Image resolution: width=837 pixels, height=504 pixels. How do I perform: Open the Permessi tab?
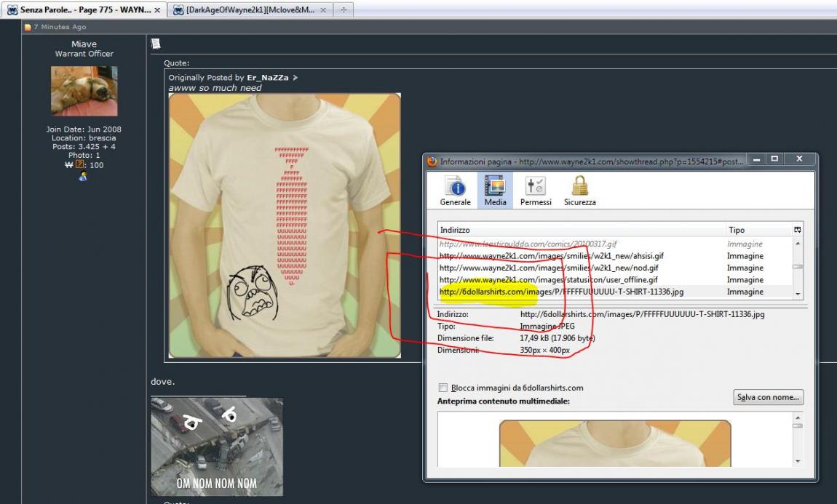click(536, 191)
